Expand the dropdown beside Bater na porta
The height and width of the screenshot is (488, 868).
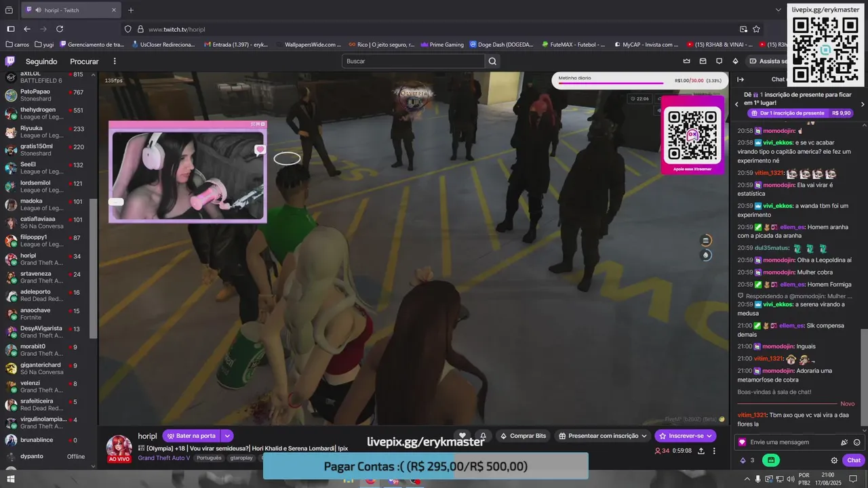pyautogui.click(x=228, y=436)
